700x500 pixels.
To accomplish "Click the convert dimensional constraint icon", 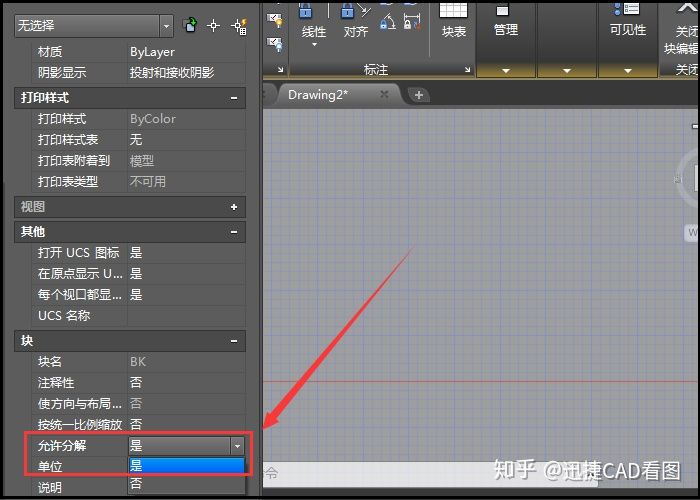I will 412,21.
